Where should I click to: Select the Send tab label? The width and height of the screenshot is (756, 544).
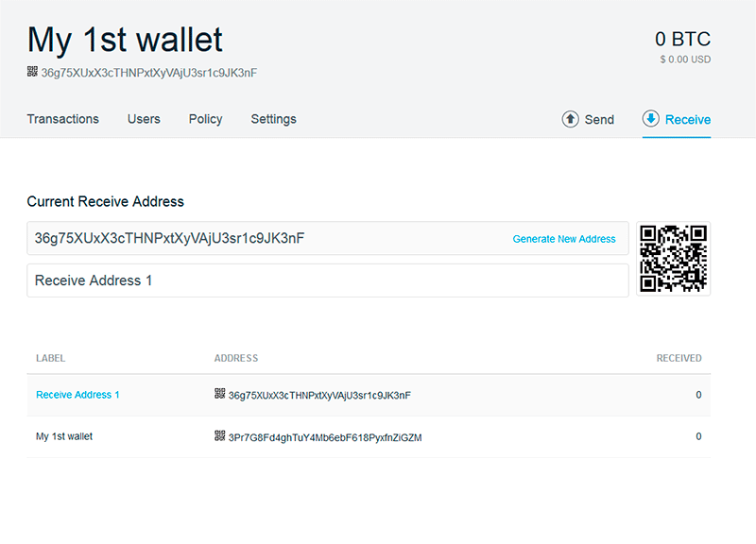(x=599, y=120)
